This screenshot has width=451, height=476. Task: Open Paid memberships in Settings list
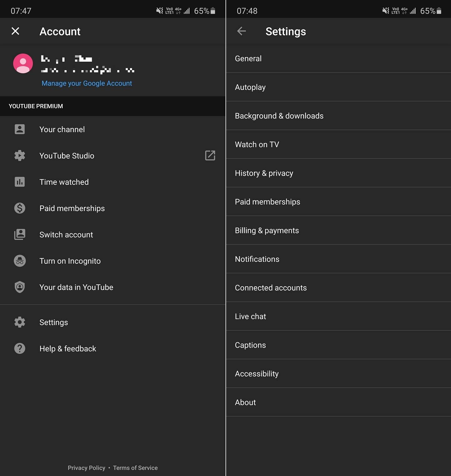[x=339, y=202]
